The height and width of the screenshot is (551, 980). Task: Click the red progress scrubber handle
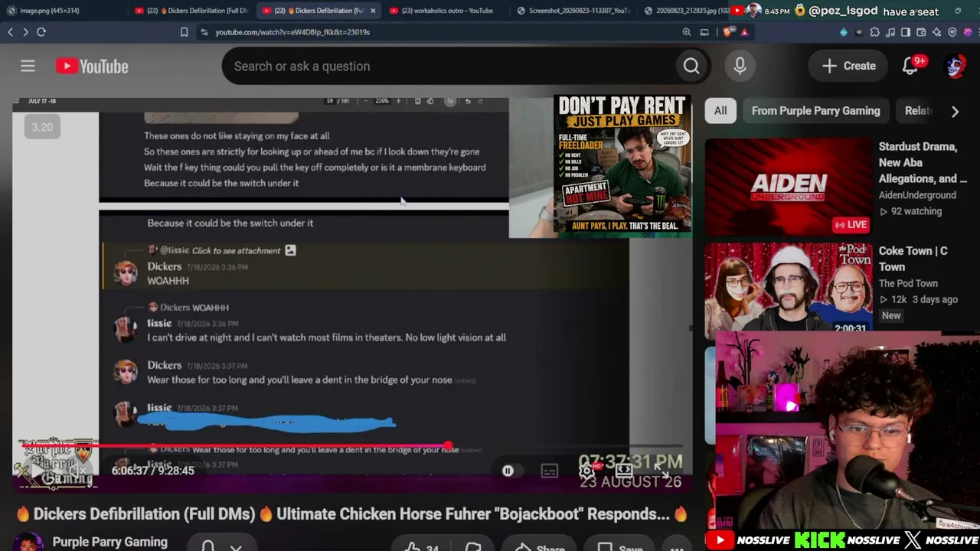(448, 445)
